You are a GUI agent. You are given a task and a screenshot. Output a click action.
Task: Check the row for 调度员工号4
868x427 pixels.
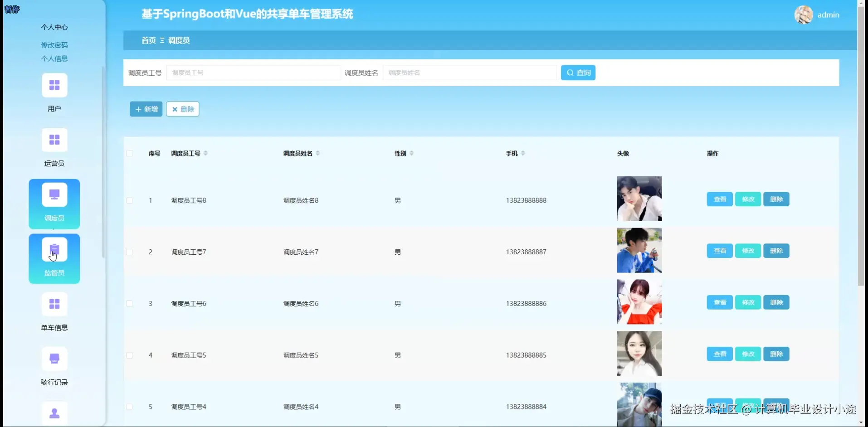tap(129, 407)
